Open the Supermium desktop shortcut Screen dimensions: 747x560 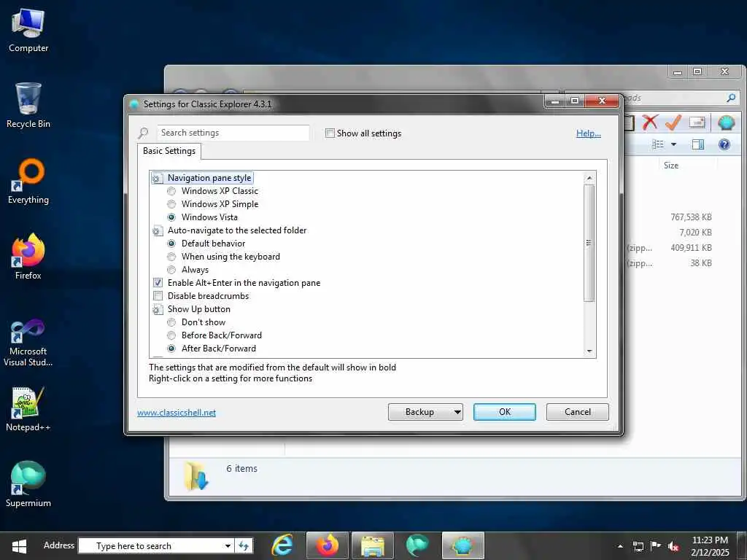[x=28, y=484]
